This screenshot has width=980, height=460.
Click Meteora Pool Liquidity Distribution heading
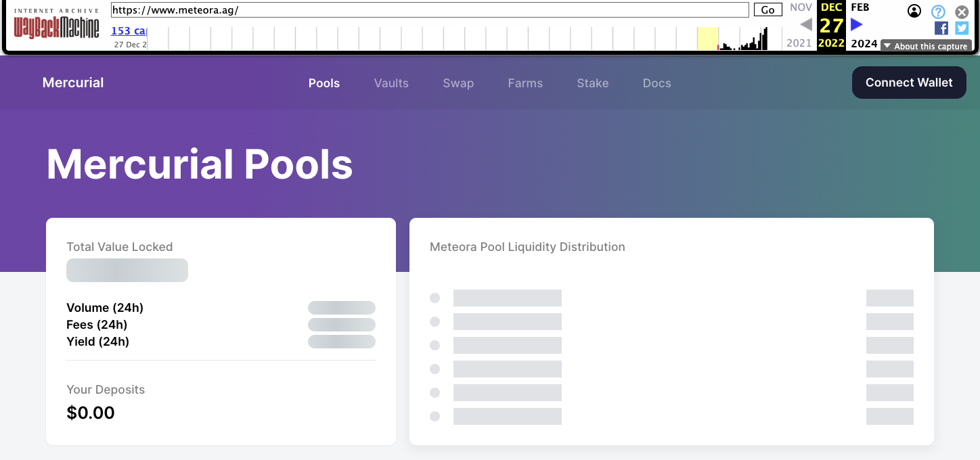pos(527,247)
